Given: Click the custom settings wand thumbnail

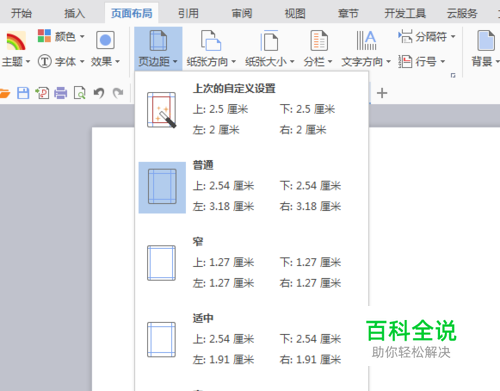Looking at the screenshot, I should [162, 110].
